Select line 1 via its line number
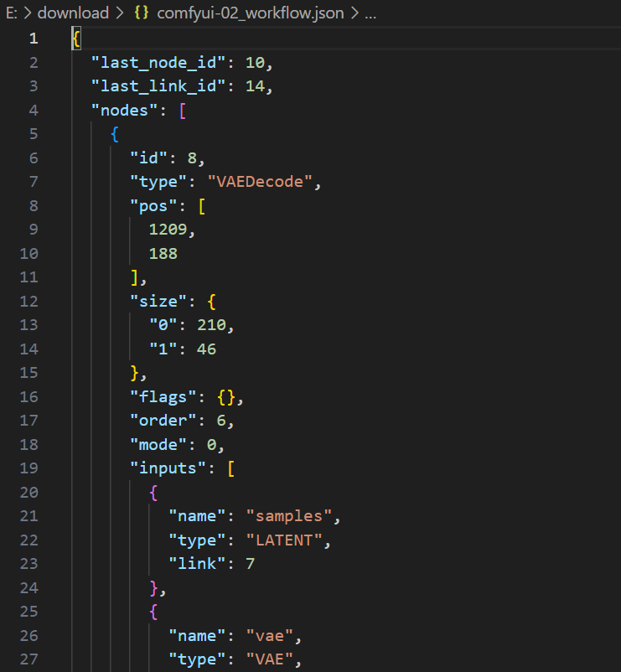 tap(33, 39)
